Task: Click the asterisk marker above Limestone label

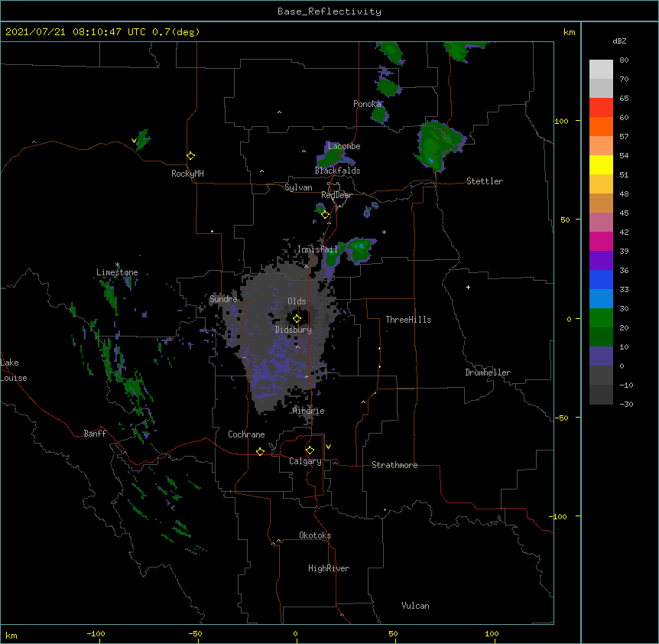Action: (117, 265)
